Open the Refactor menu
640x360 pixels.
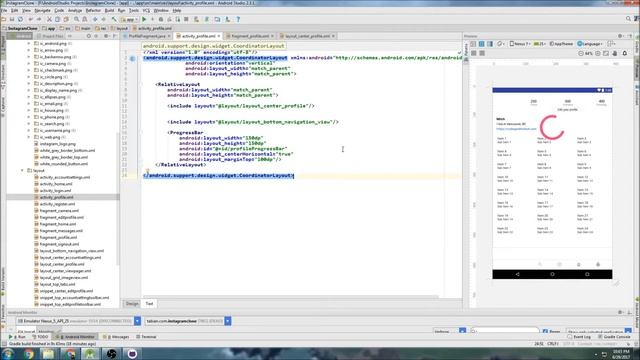93,10
